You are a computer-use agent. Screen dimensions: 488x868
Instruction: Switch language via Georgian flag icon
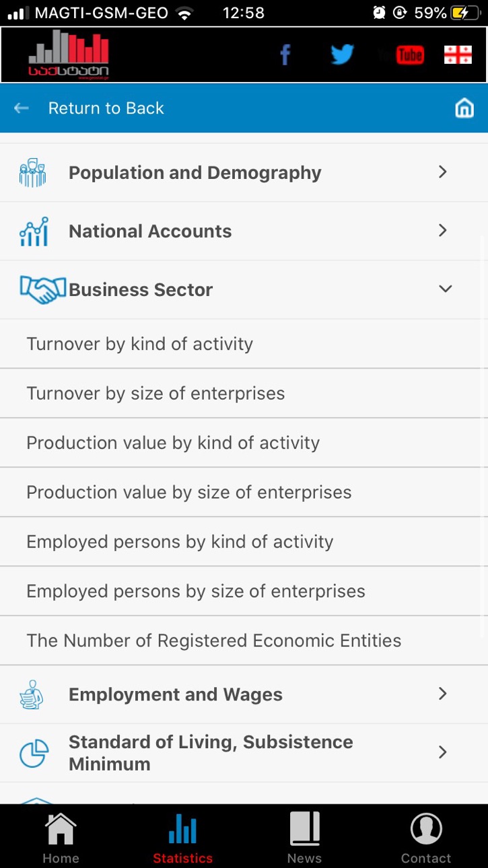click(x=458, y=55)
